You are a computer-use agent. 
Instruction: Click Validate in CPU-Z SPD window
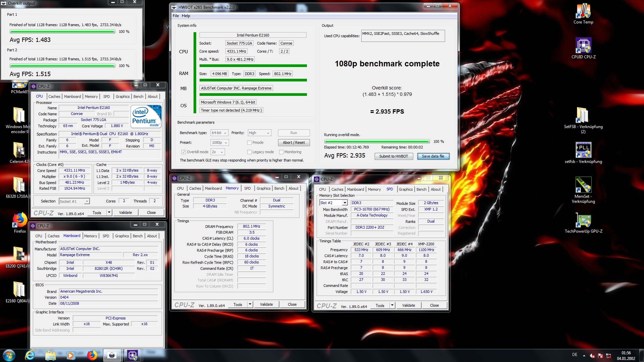coord(409,305)
